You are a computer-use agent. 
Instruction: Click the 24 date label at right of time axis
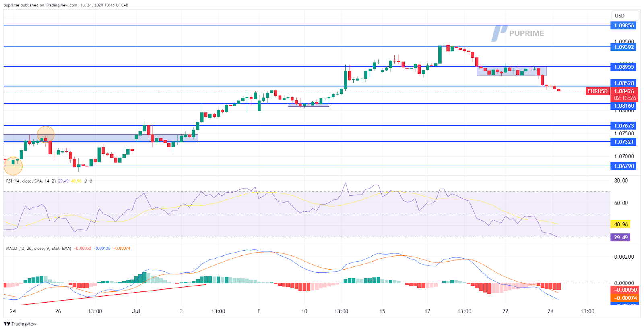click(x=550, y=311)
